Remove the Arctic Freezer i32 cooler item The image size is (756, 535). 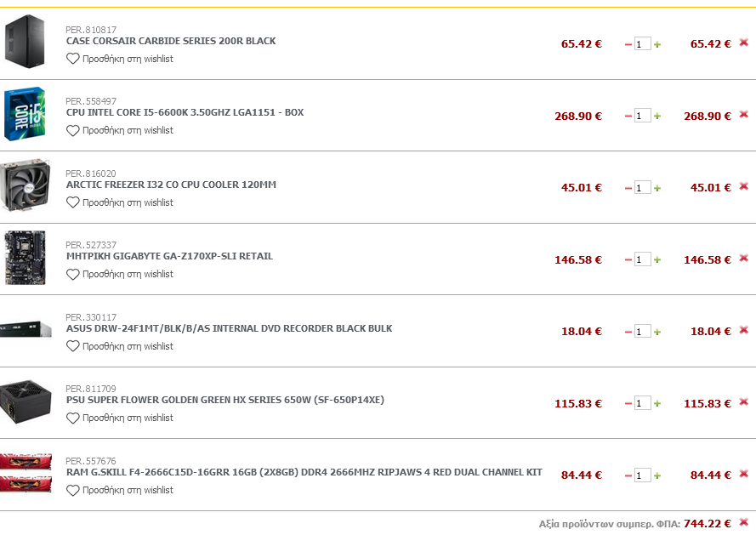(x=743, y=186)
